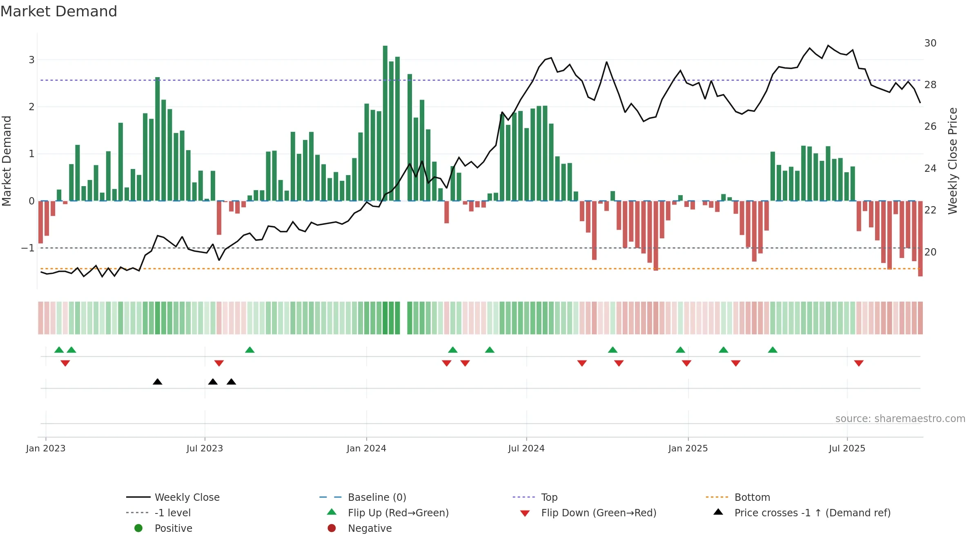Select the green Positive legend circle
This screenshot has width=980, height=551.
point(138,528)
